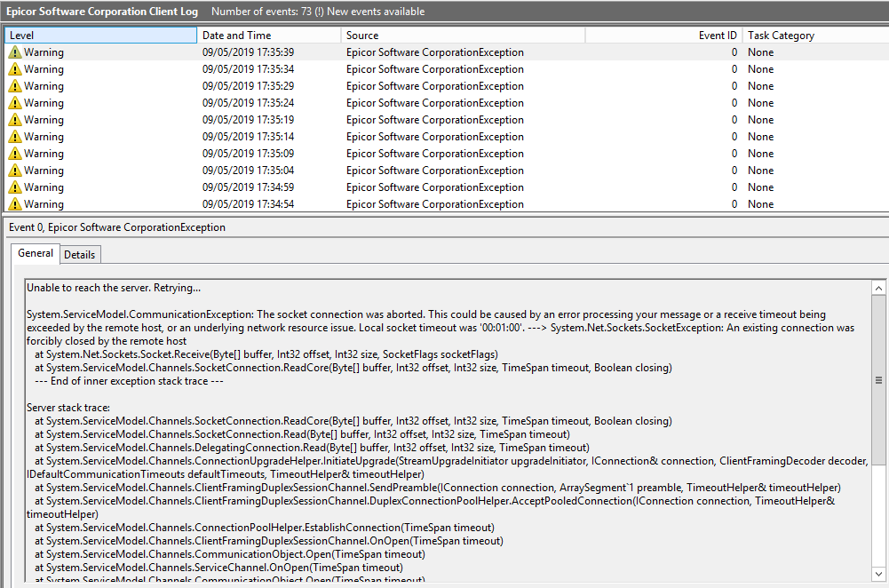Select date cell 09/05/2019 17:34:54

pos(249,204)
